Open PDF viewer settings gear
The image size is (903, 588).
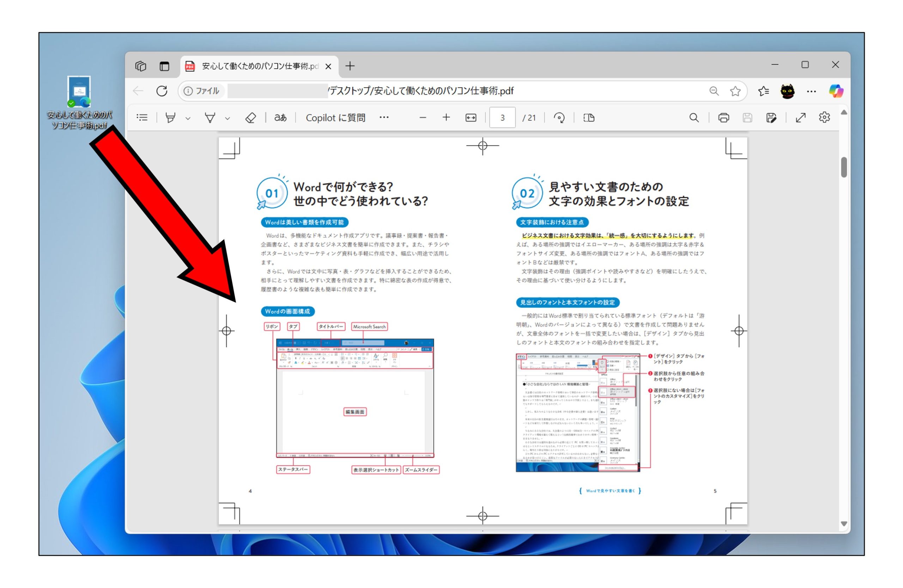point(824,117)
